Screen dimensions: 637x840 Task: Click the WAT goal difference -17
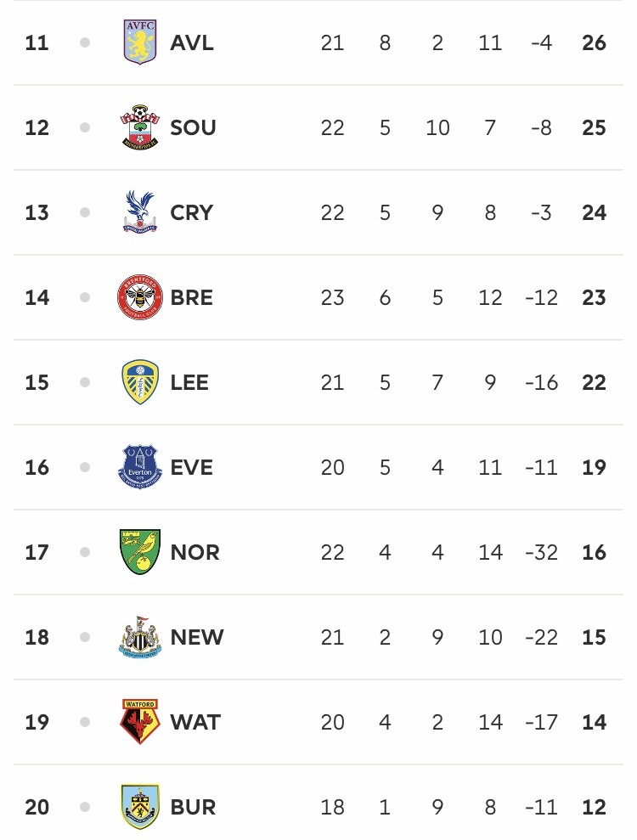click(542, 722)
